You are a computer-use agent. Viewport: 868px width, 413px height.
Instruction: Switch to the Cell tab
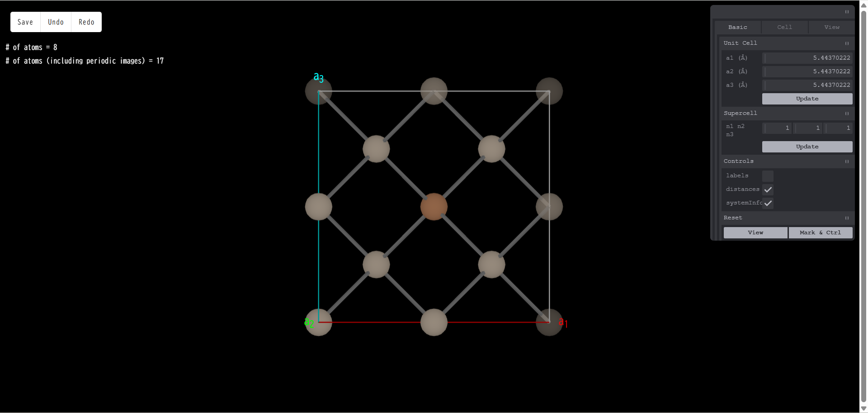(x=784, y=27)
